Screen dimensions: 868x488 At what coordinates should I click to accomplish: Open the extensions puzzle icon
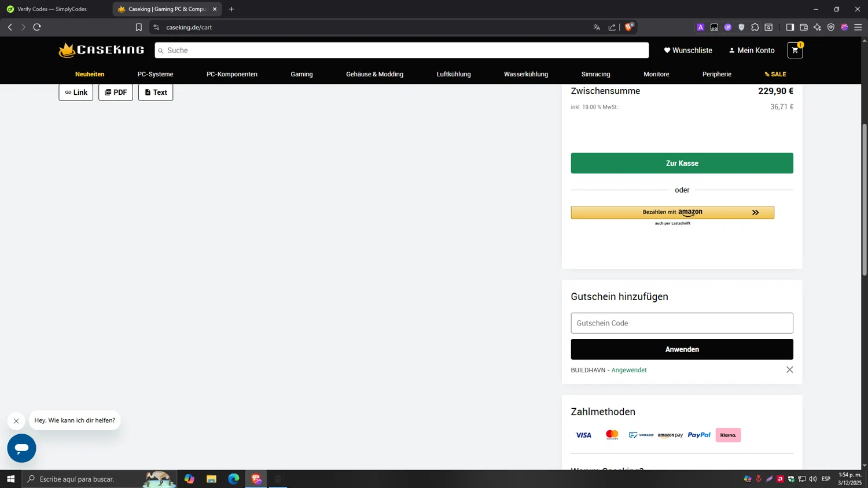tap(755, 27)
